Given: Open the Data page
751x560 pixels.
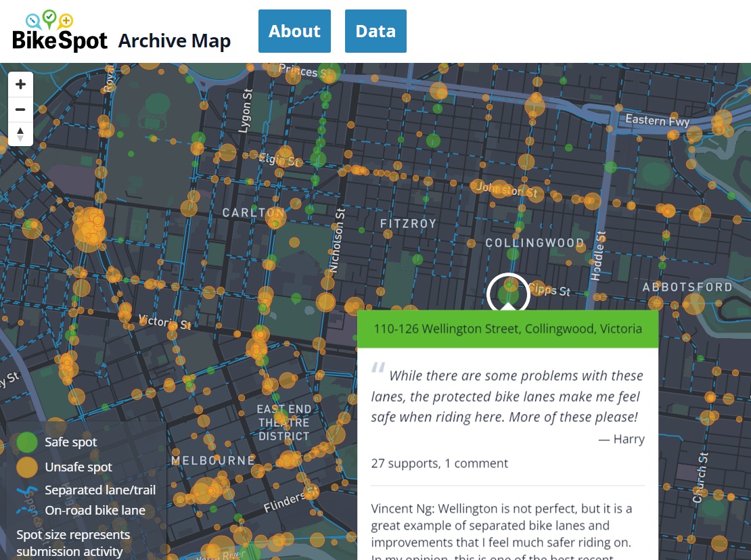Looking at the screenshot, I should click(x=375, y=31).
